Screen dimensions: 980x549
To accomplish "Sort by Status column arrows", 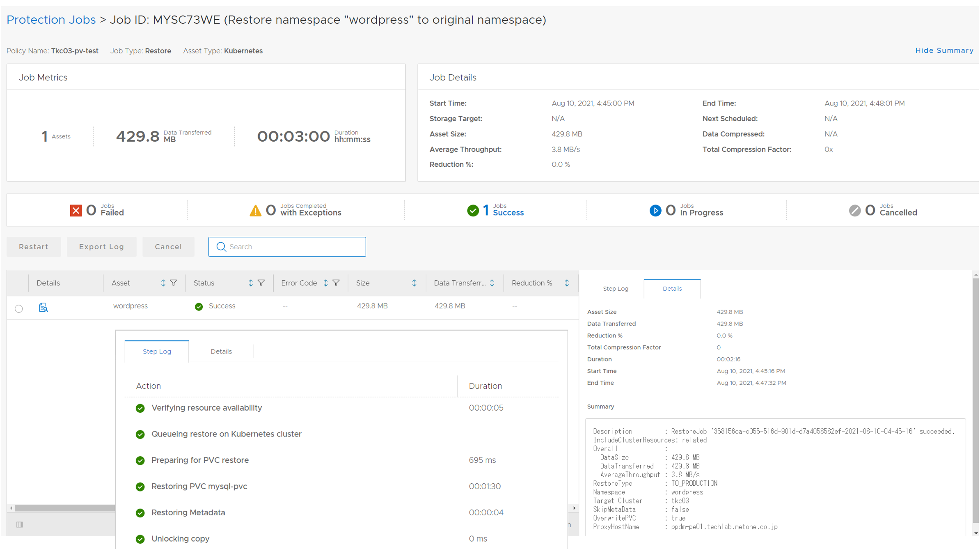I will click(250, 283).
